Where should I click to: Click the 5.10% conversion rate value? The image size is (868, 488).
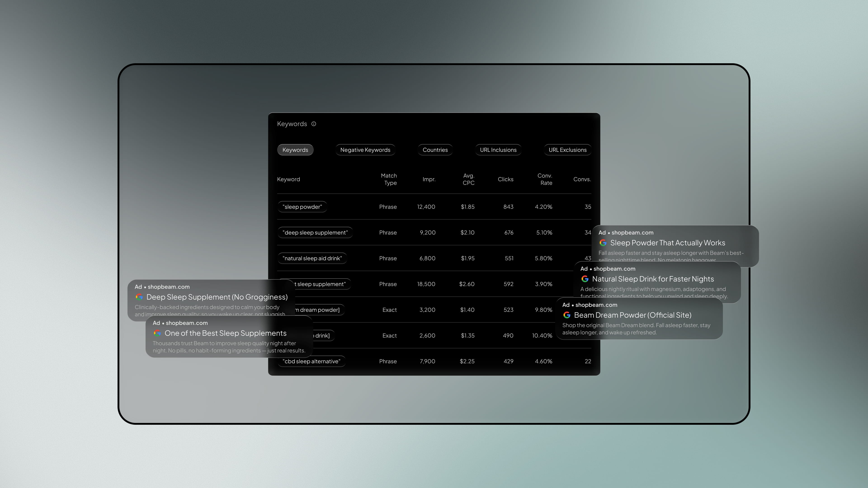544,233
